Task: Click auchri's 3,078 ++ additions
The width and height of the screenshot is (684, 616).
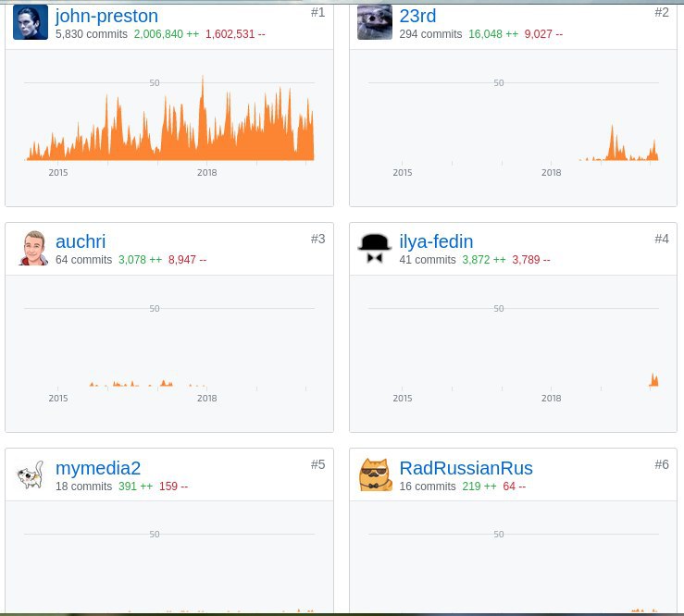Action: [140, 260]
